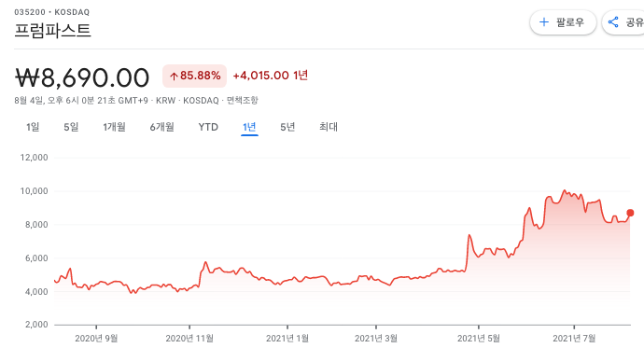This screenshot has width=644, height=348.
Task: Click the +4,015.00 1년 change text
Action: point(271,76)
